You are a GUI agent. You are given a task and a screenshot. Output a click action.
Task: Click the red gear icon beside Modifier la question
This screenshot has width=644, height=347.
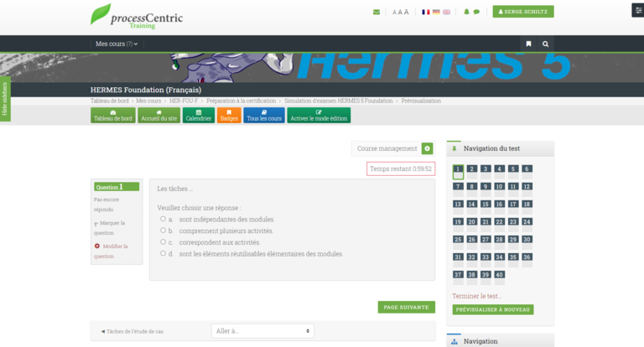(97, 246)
